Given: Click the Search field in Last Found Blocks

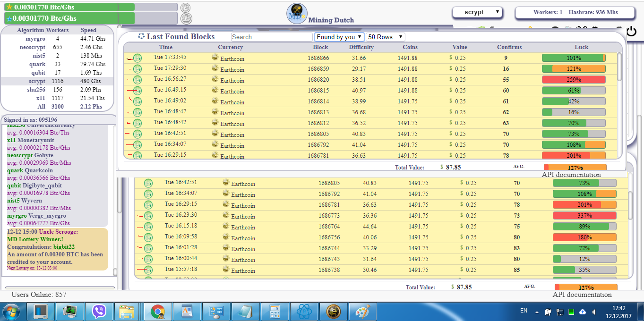Looking at the screenshot, I should (x=272, y=37).
